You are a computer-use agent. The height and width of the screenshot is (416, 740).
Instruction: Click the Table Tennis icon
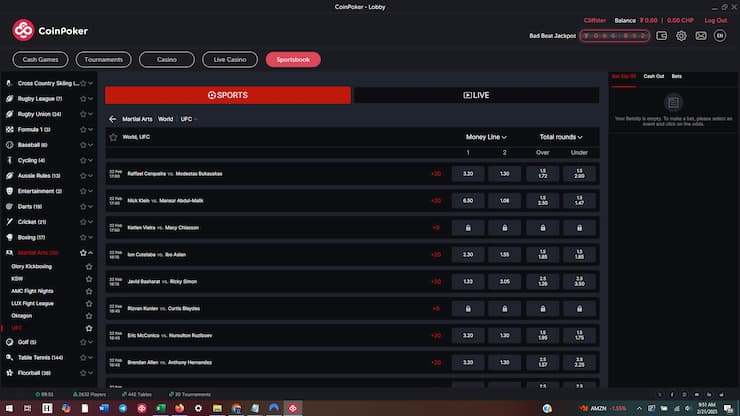click(9, 357)
